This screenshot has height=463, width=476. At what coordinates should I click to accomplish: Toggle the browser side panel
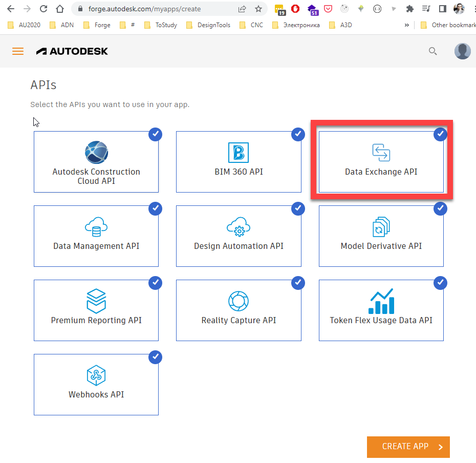click(443, 9)
